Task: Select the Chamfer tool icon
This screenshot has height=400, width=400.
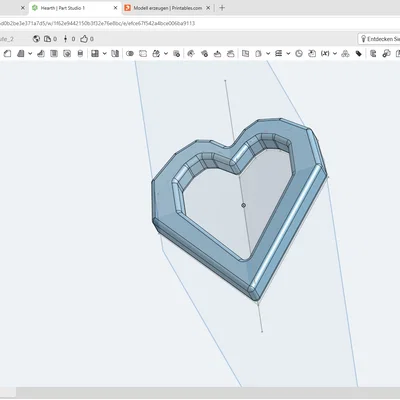Action: [x=21, y=53]
